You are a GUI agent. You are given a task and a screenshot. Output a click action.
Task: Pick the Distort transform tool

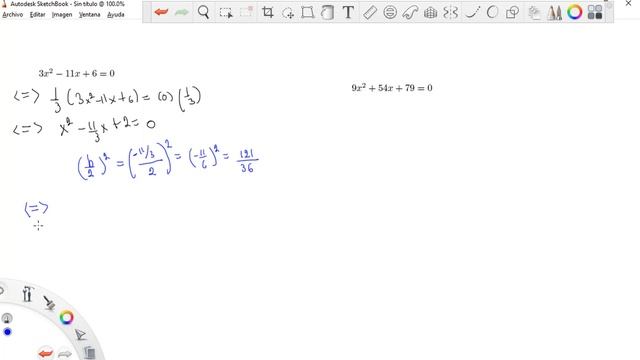tap(308, 13)
